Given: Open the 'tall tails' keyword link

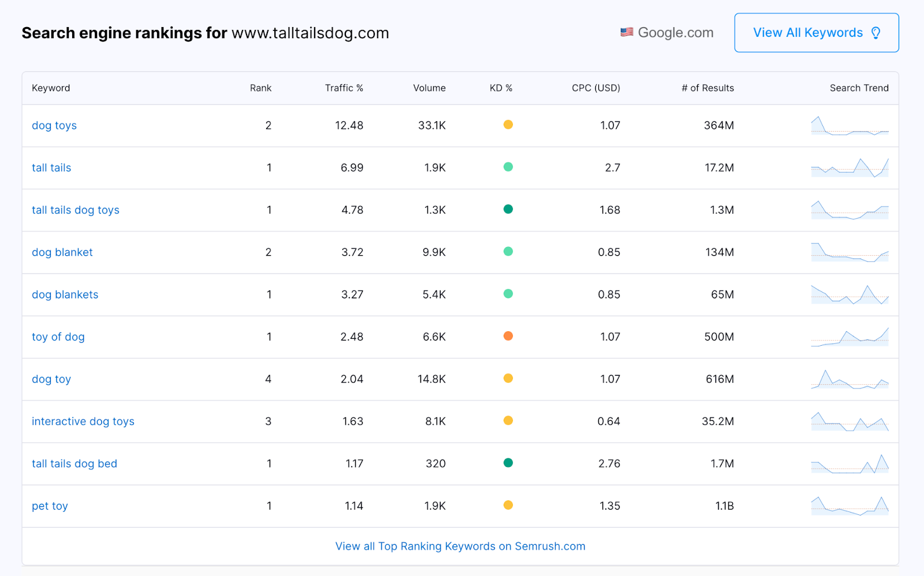Looking at the screenshot, I should (x=51, y=168).
